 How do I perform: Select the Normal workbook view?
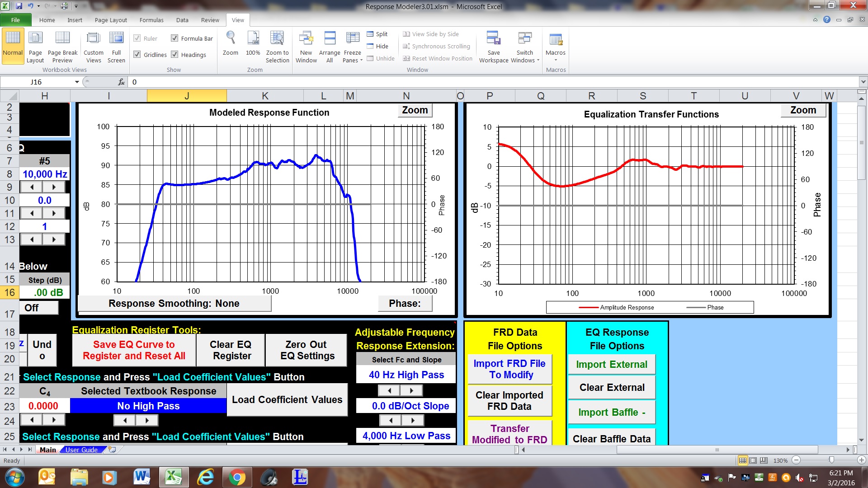point(13,47)
